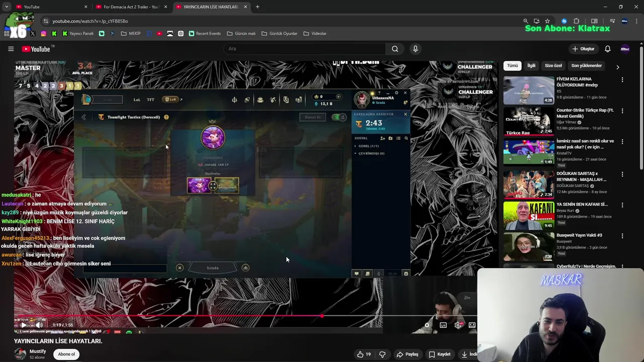This screenshot has width=644, height=362.
Task: Select the Son yüklenenler filter chip
Action: click(x=587, y=66)
